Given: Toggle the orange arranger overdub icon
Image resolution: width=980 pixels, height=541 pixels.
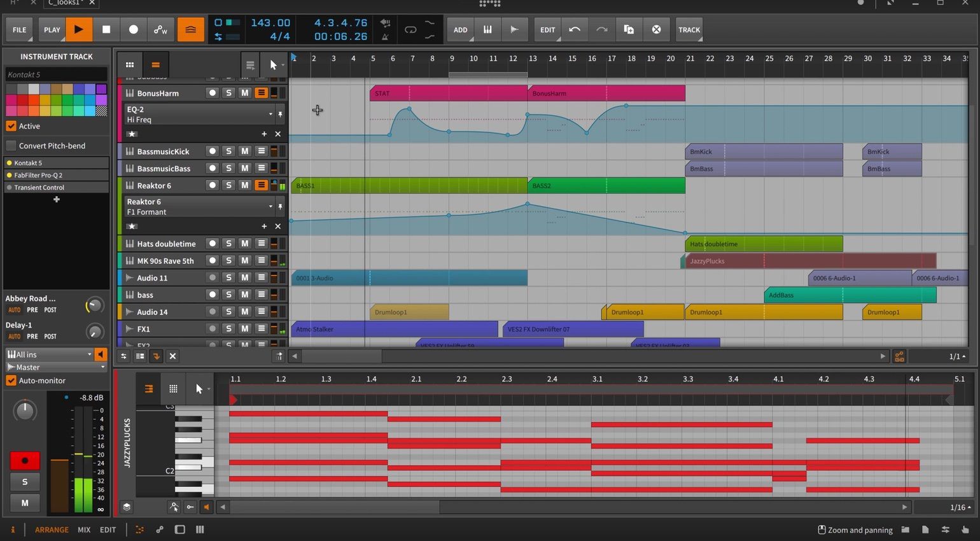Looking at the screenshot, I should coord(190,29).
